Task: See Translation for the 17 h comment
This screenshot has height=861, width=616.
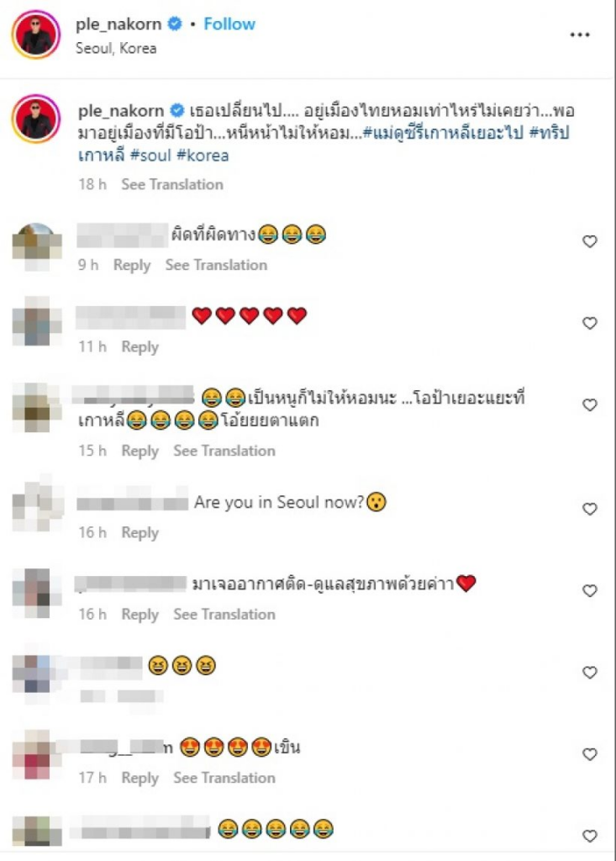Action: [224, 778]
